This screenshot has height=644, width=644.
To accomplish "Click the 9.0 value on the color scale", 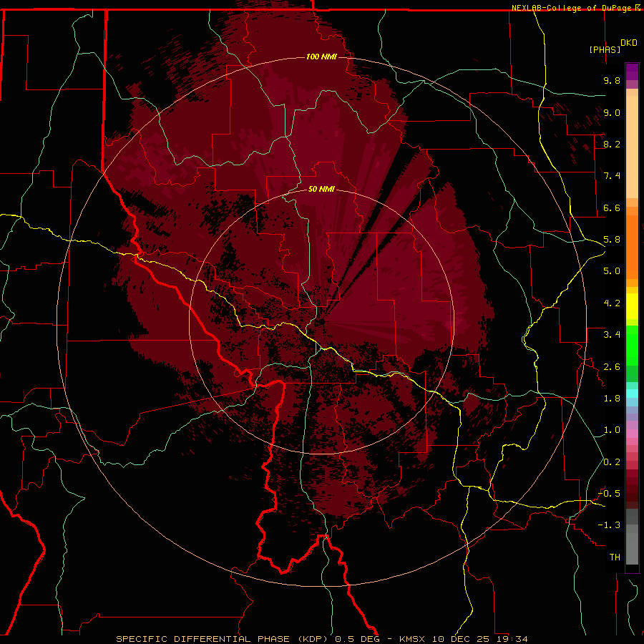I will pyautogui.click(x=612, y=112).
